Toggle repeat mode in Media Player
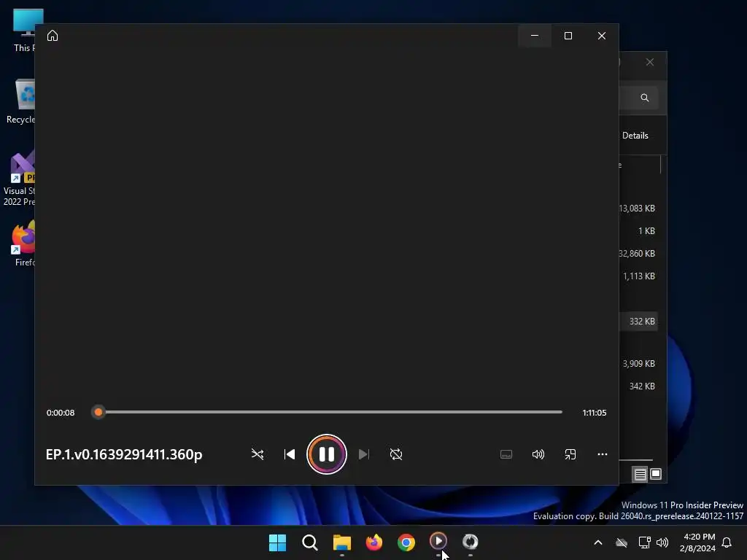This screenshot has width=747, height=560. point(396,454)
